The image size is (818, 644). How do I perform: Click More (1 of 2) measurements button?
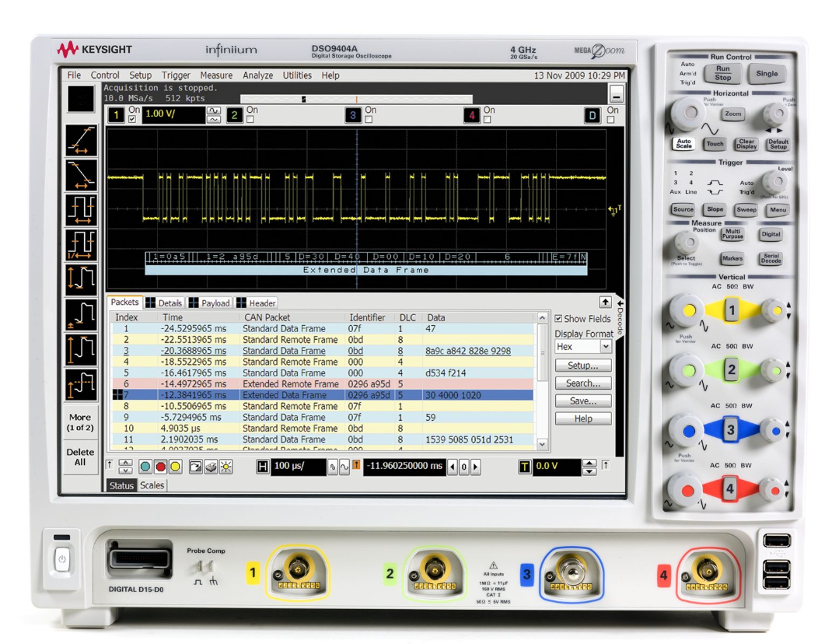point(80,422)
